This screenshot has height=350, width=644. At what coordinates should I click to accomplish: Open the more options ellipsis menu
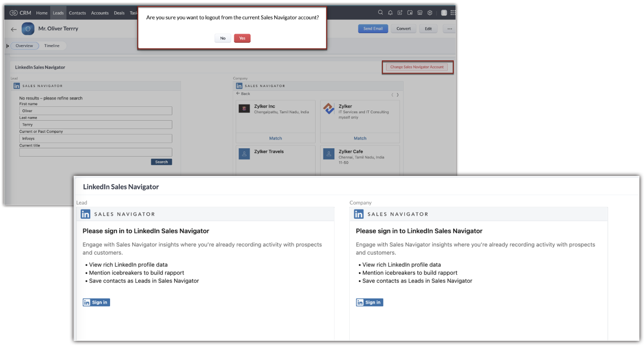[x=450, y=29]
